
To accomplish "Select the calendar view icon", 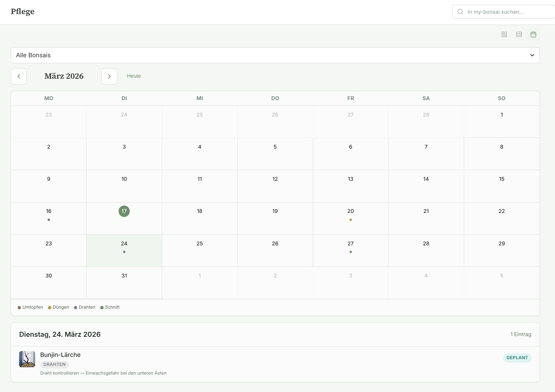I will (533, 34).
